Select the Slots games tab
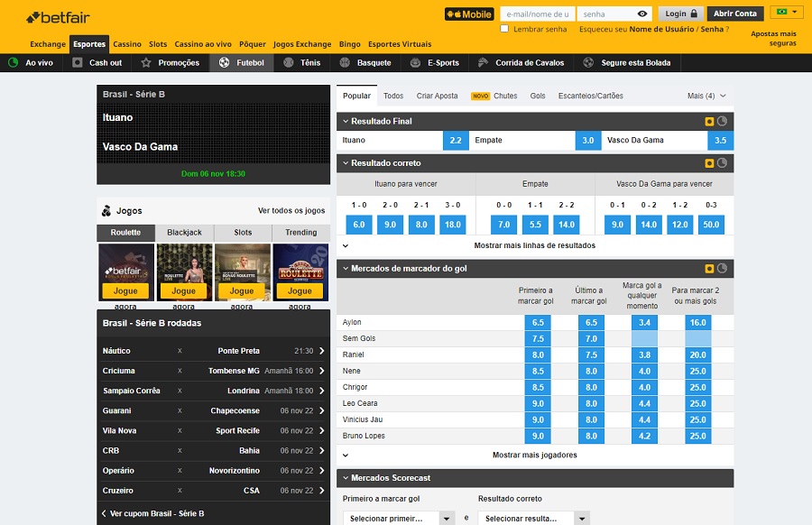Image resolution: width=812 pixels, height=525 pixels. pos(243,233)
